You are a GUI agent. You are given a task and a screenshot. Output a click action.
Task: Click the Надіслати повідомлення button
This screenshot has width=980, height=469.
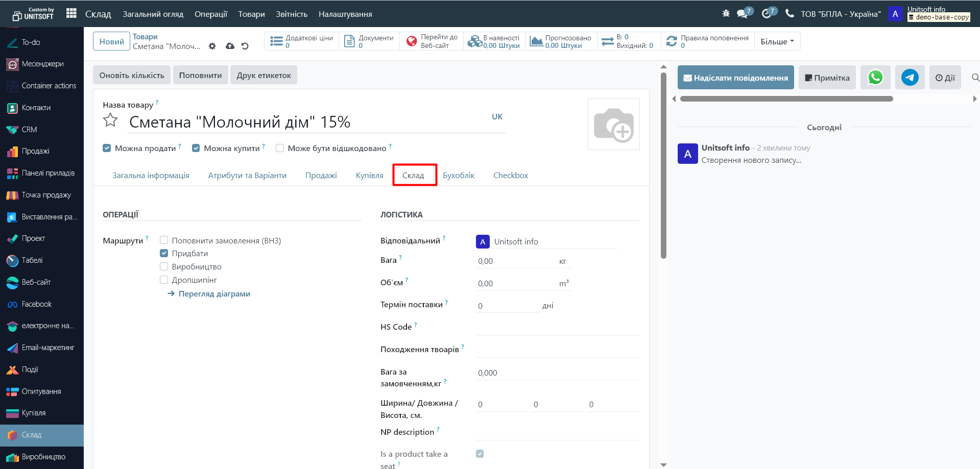735,78
